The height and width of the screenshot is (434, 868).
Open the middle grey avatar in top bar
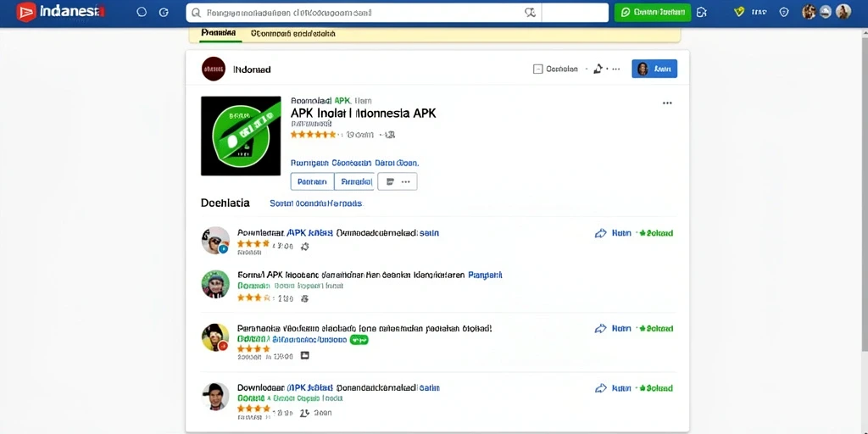pyautogui.click(x=826, y=12)
